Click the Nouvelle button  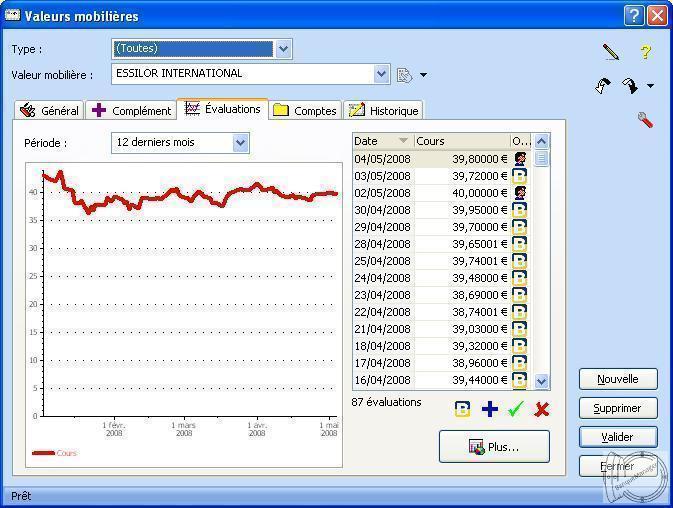(x=617, y=379)
